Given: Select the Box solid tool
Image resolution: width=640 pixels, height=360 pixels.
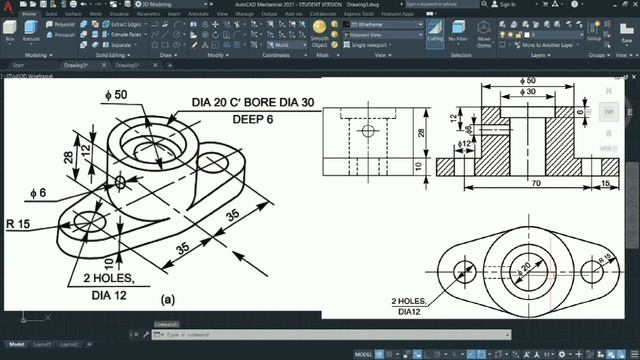Looking at the screenshot, I should (x=10, y=31).
